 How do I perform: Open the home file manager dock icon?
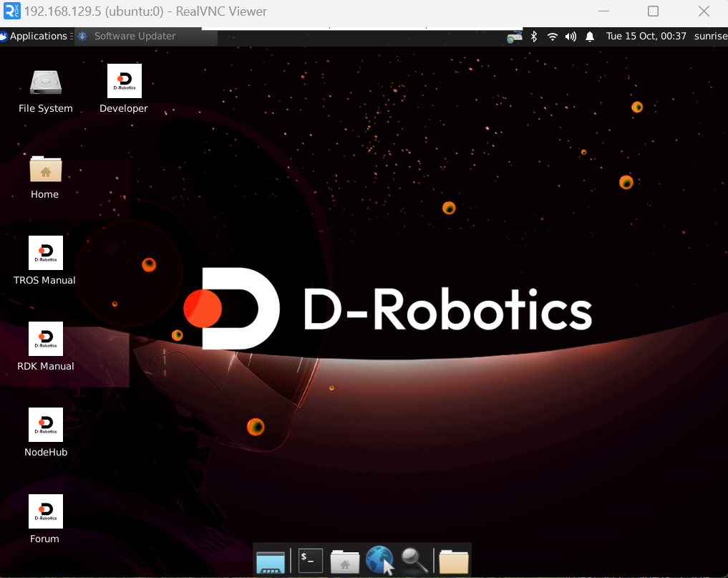pos(344,561)
